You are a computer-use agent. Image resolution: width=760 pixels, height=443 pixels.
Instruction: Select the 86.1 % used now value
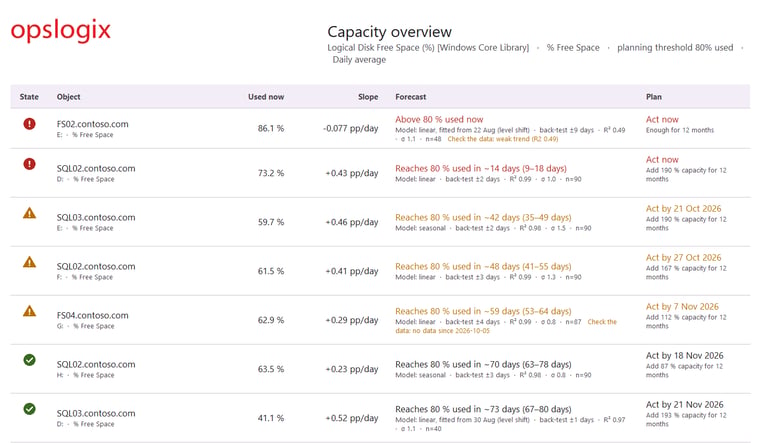[271, 128]
